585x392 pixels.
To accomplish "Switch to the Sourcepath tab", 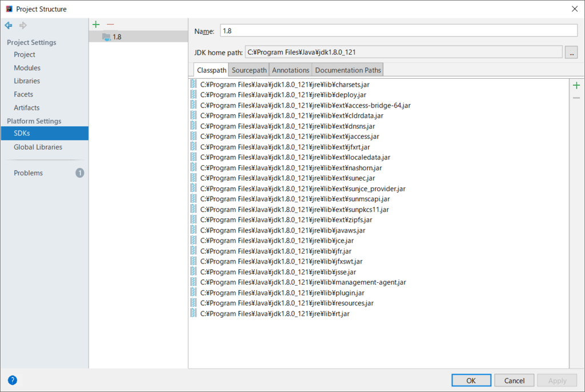I will tap(249, 70).
